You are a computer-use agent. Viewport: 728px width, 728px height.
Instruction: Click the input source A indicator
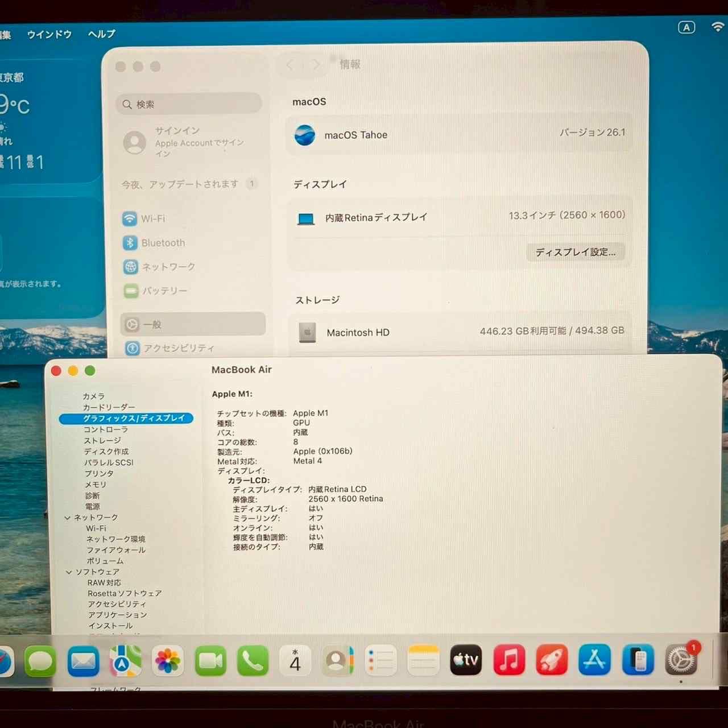pos(686,27)
